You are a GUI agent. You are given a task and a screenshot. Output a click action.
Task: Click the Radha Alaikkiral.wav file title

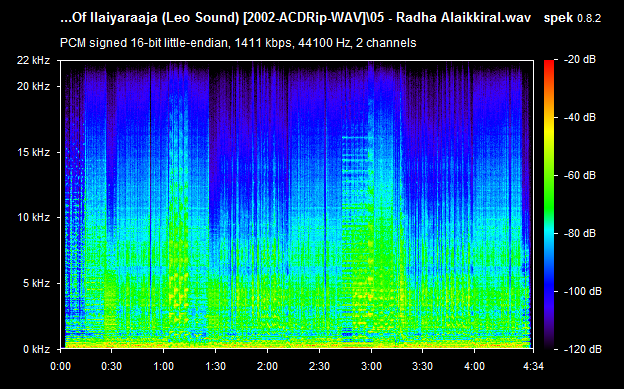click(x=464, y=18)
